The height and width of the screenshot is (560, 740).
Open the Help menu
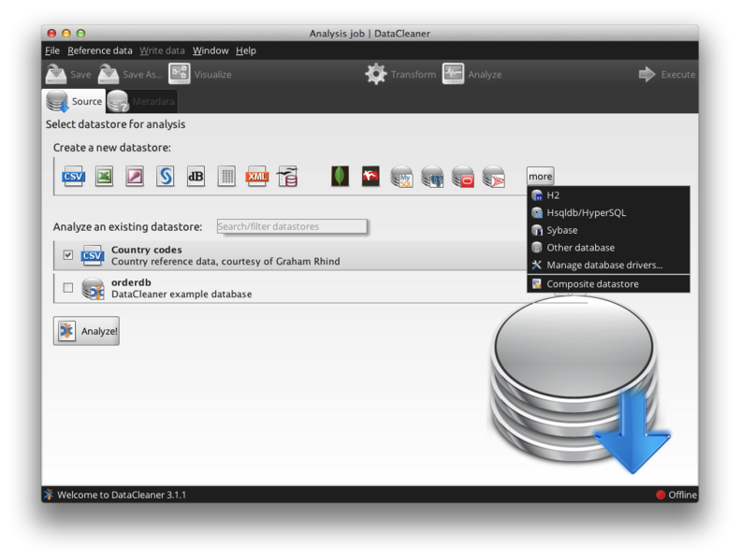click(246, 50)
